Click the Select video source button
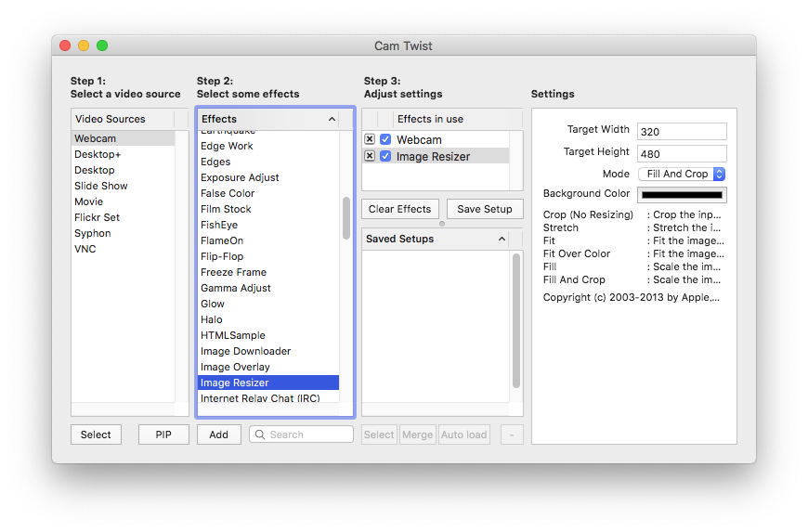Image resolution: width=808 pixels, height=532 pixels. pyautogui.click(x=96, y=435)
